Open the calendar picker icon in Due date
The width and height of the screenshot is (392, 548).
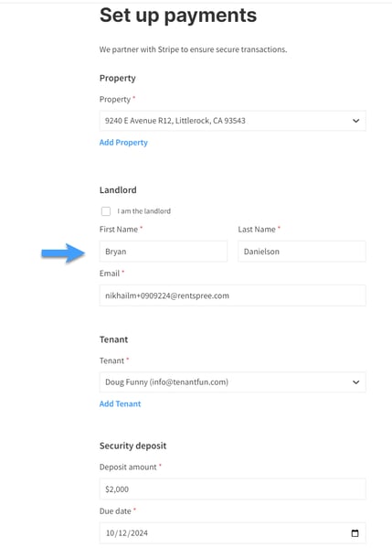point(355,533)
